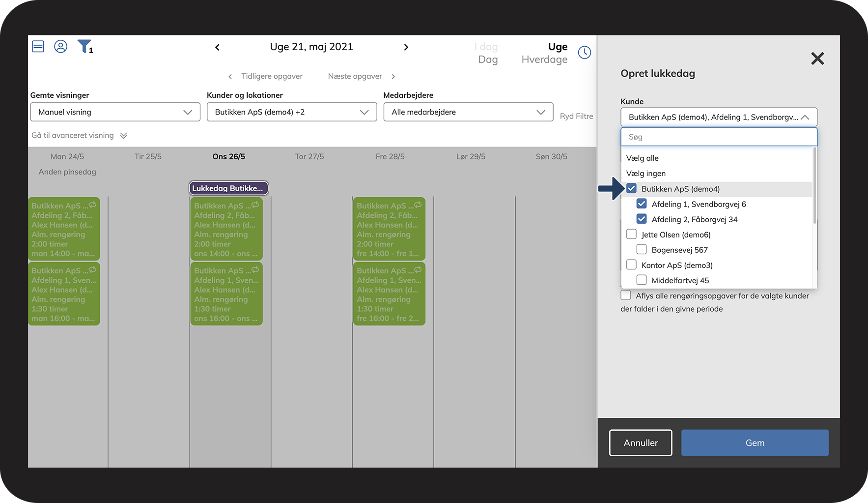Viewport: 868px width, 503px height.
Task: Click the Søg search field
Action: point(718,137)
